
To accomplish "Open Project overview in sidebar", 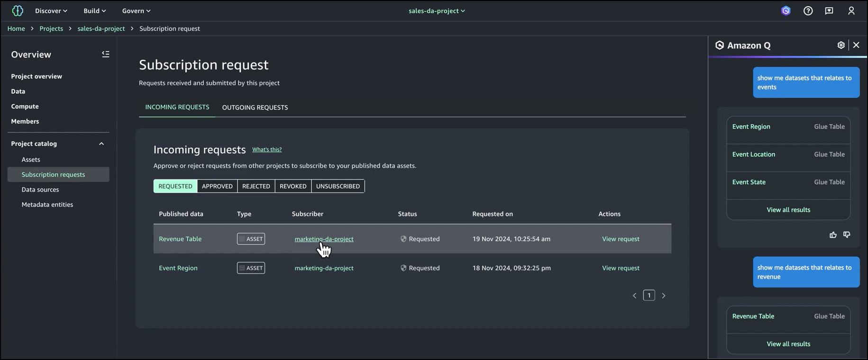I will pyautogui.click(x=37, y=76).
